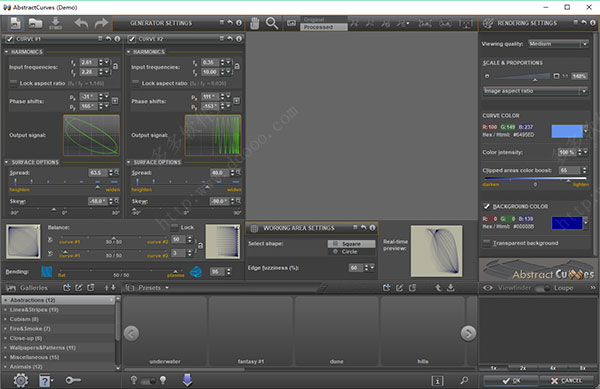
Task: Expand the Image aspect ratio dropdown
Action: [535, 91]
